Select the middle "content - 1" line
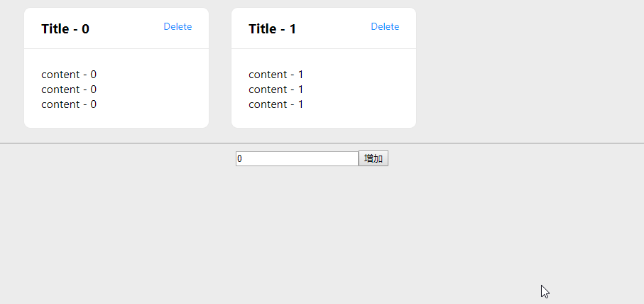The image size is (644, 304). [276, 89]
